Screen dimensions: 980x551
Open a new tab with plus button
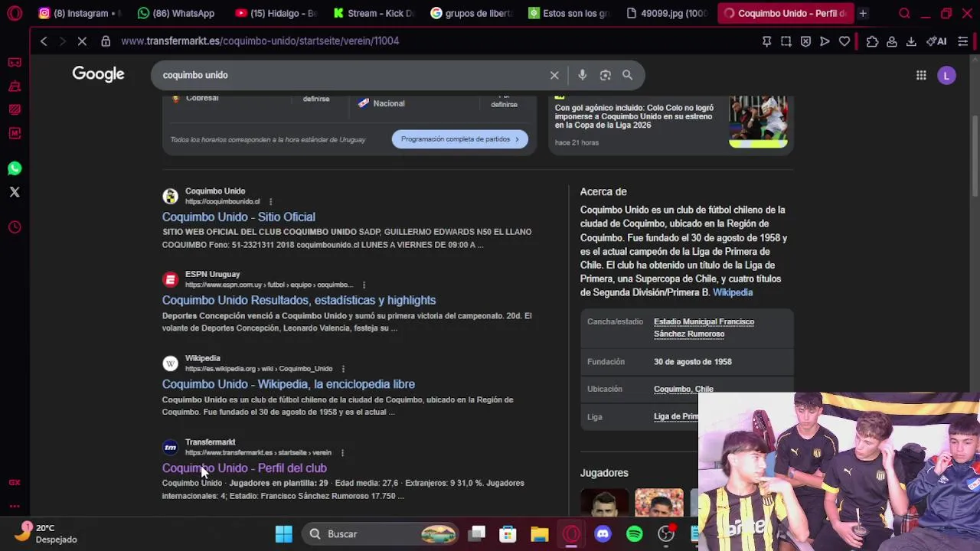tap(863, 13)
